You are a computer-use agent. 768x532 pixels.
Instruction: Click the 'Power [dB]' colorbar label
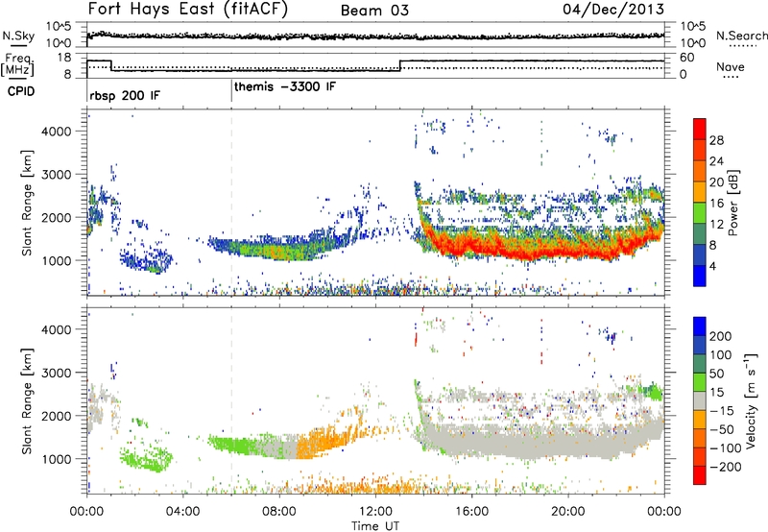(x=733, y=203)
